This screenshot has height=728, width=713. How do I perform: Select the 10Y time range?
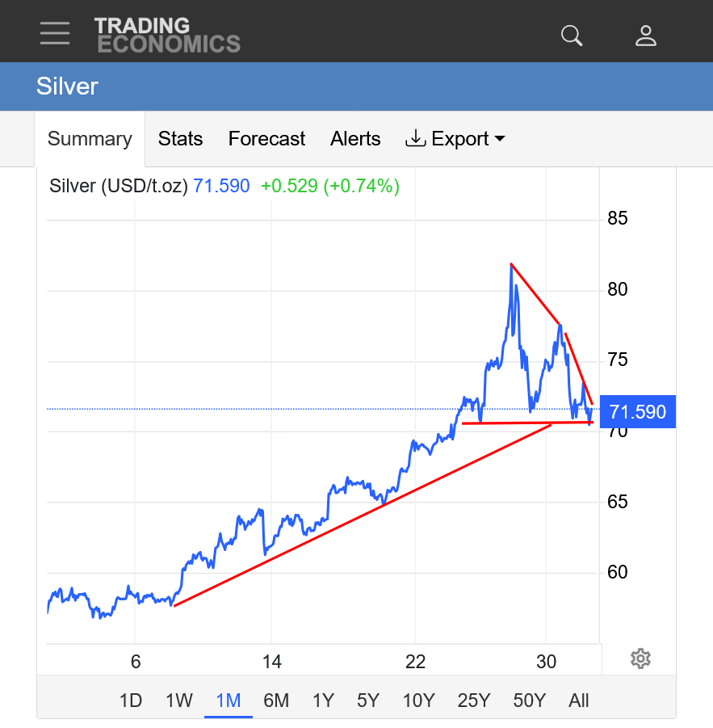(418, 701)
